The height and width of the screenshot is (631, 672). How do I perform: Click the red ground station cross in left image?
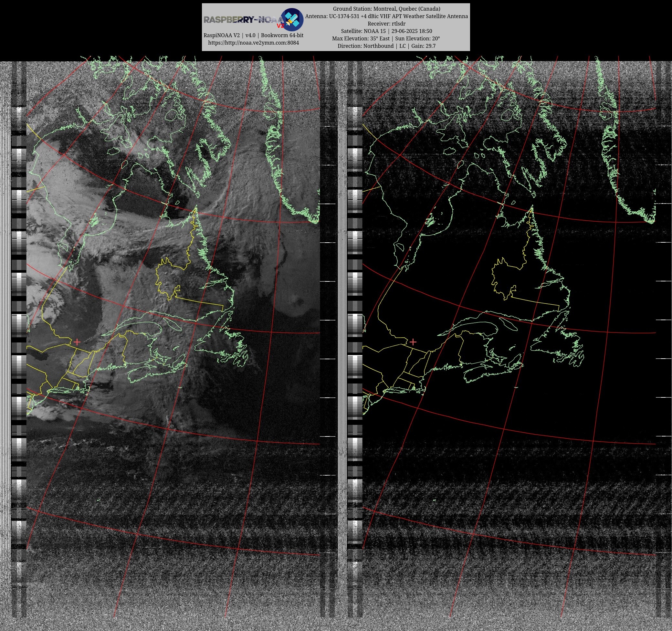coord(77,342)
